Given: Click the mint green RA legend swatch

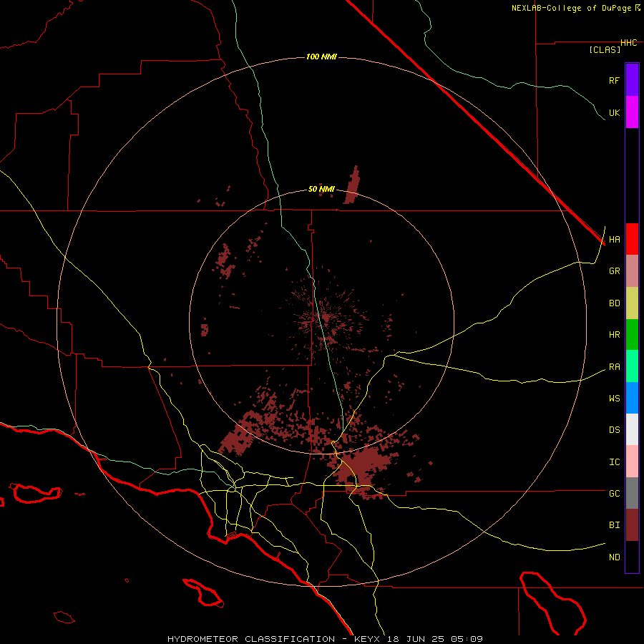Looking at the screenshot, I should click(x=632, y=366).
